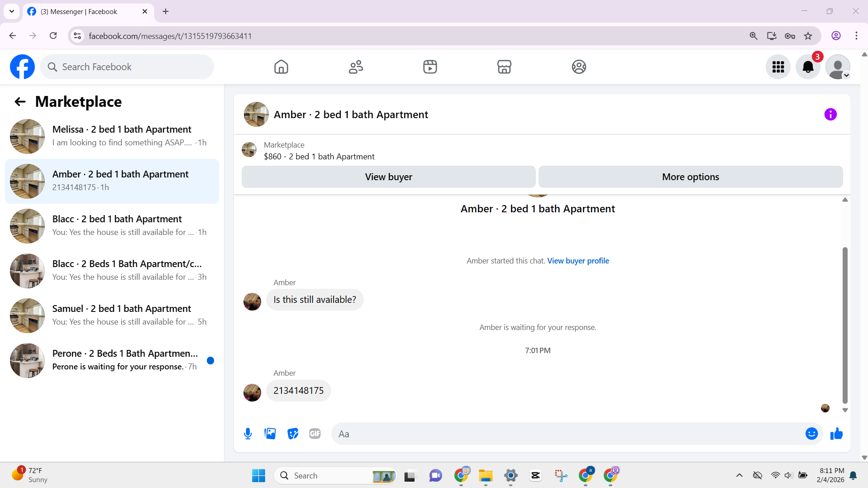This screenshot has height=488, width=868.
Task: Open the notifications bell
Action: 808,67
